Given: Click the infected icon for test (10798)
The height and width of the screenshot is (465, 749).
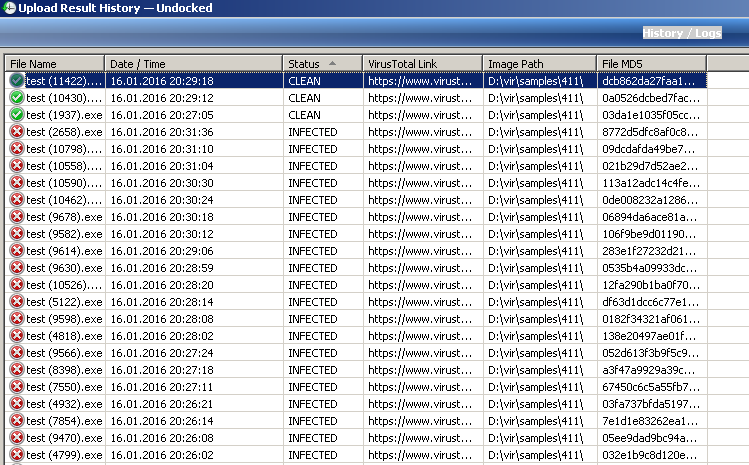Looking at the screenshot, I should coord(17,149).
